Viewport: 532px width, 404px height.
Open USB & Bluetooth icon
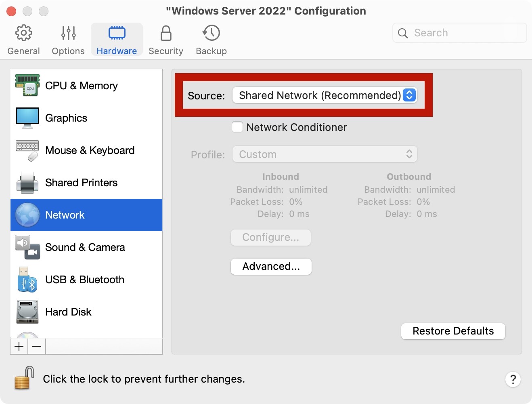(x=27, y=280)
